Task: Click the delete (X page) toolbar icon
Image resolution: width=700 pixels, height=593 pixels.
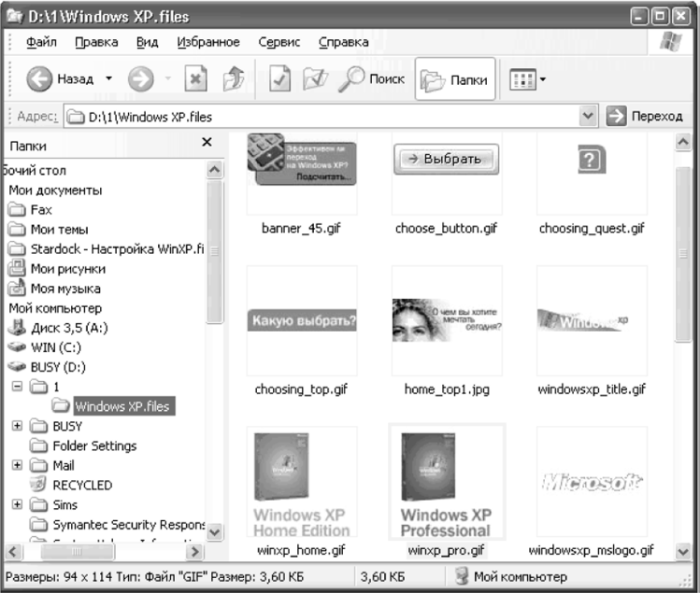Action: 195,79
